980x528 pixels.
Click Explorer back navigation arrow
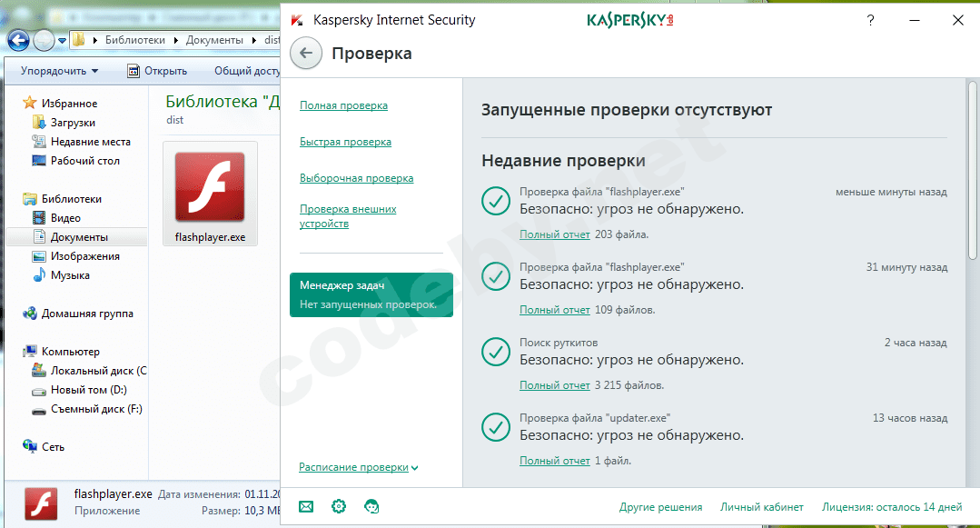(18, 40)
